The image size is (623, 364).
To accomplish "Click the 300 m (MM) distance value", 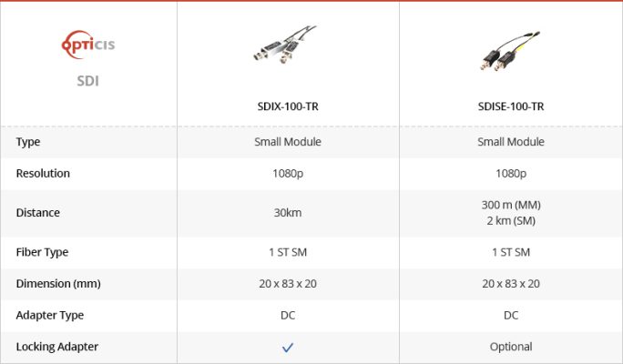I will click(511, 205).
